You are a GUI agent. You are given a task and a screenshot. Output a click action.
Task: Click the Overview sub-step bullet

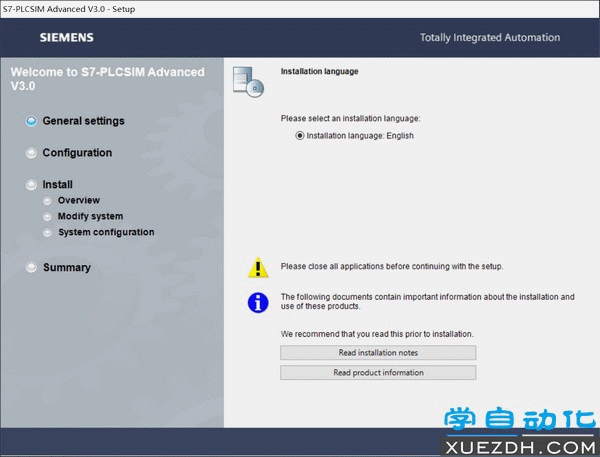tap(47, 201)
